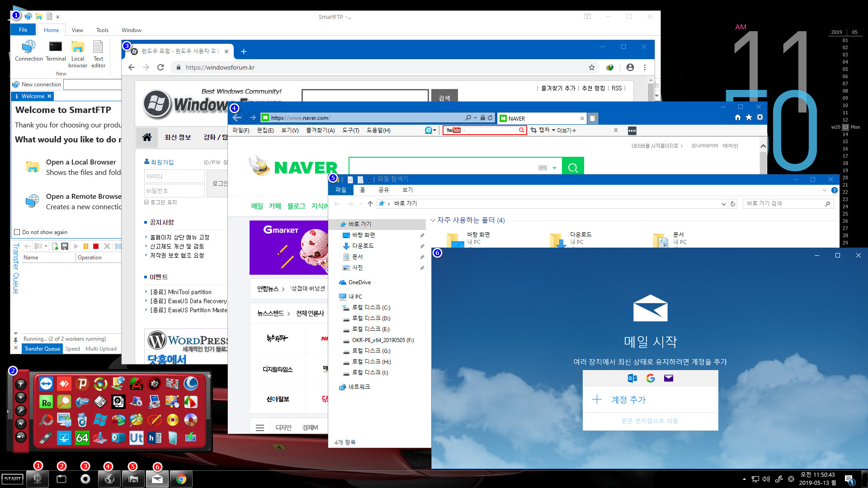
Task: Toggle pin for 다운로드 in Explorer sidebar
Action: [x=422, y=246]
